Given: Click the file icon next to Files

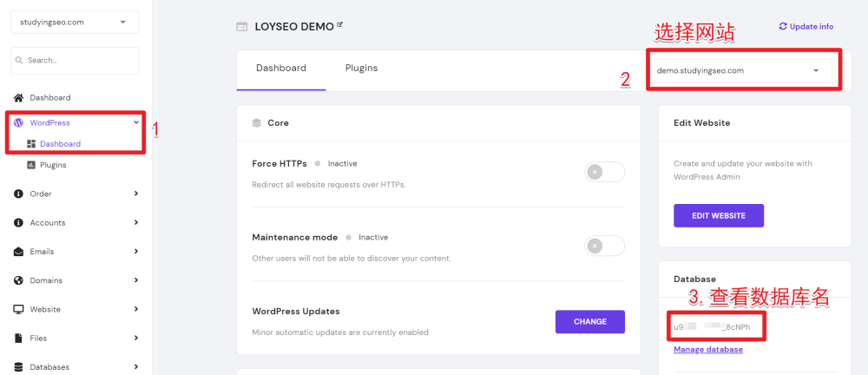Looking at the screenshot, I should tap(19, 338).
